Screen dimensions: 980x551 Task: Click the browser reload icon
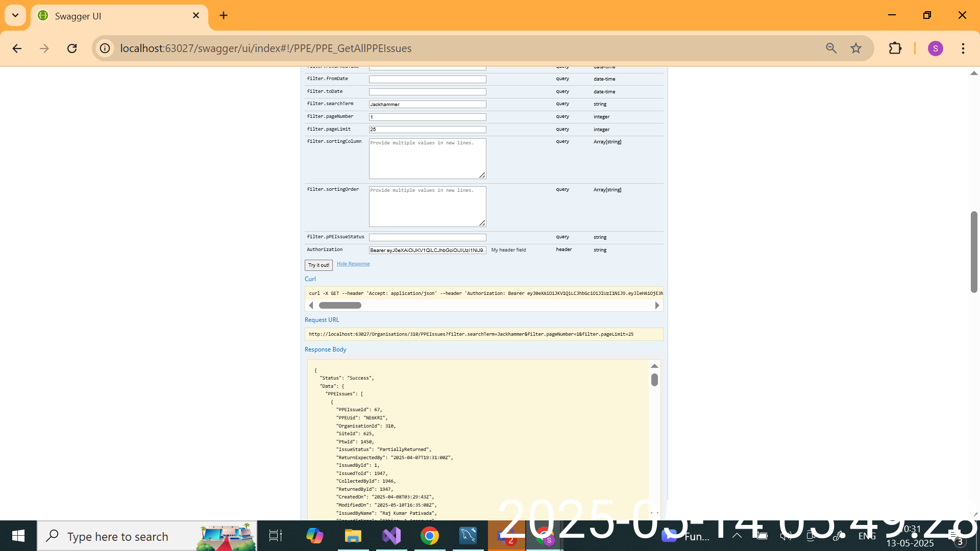click(x=72, y=48)
